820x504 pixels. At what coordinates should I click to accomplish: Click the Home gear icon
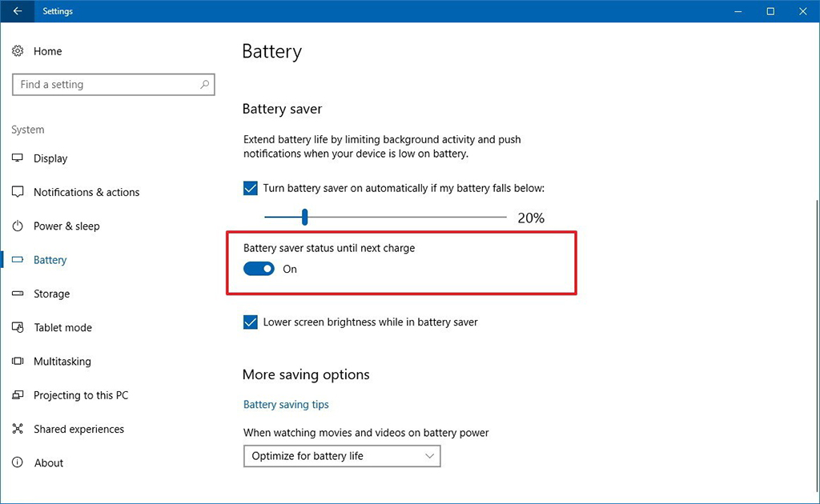click(18, 51)
